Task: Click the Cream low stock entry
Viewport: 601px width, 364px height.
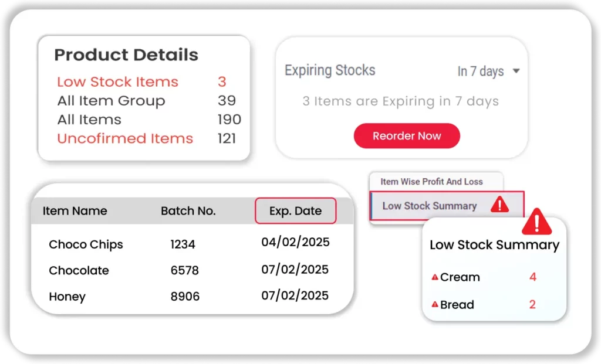Action: 460,277
